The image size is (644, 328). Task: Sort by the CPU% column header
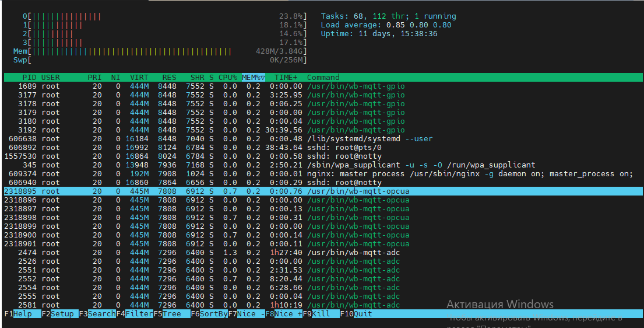[227, 78]
